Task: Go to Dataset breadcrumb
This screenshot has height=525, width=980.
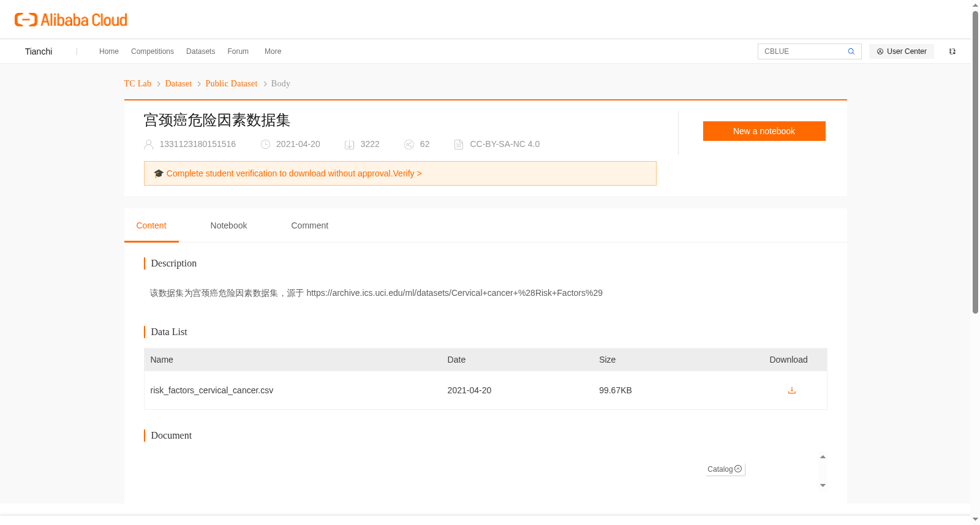Action: pos(178,83)
